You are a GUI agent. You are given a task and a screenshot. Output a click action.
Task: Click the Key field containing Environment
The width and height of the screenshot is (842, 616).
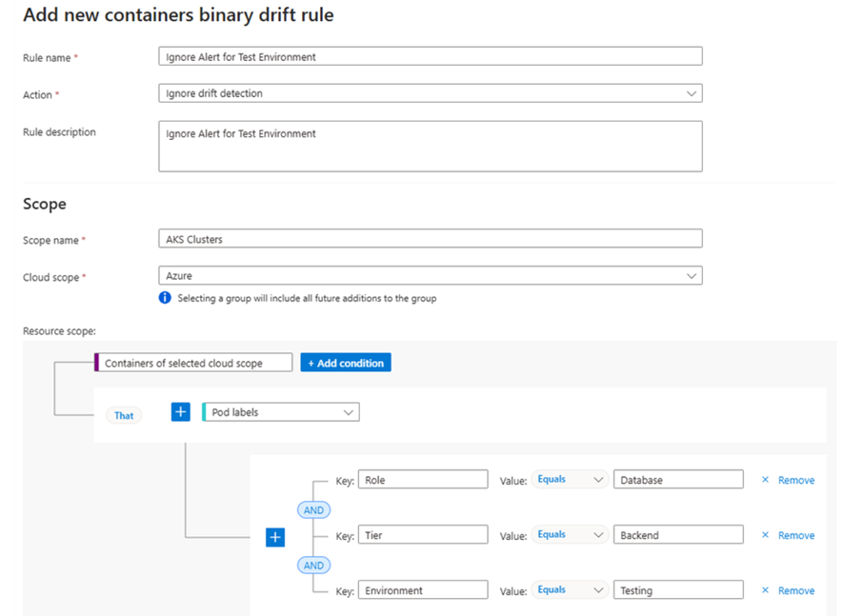(423, 590)
